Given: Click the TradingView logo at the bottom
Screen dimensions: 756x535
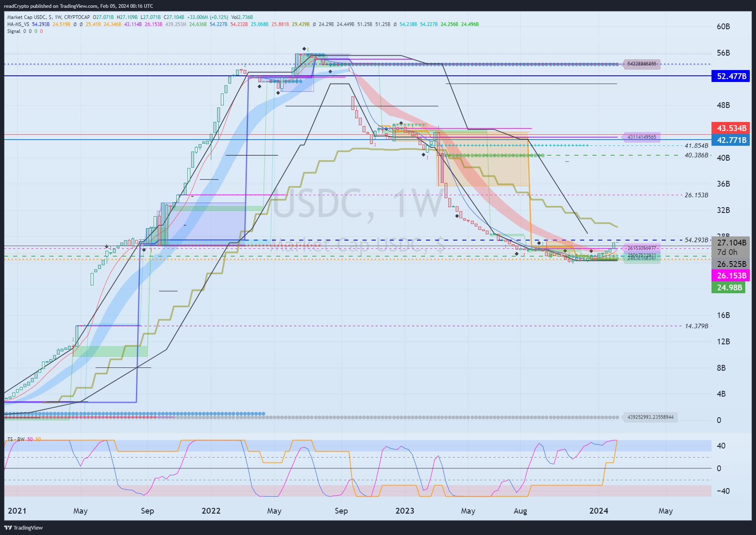Looking at the screenshot, I should 23,528.
